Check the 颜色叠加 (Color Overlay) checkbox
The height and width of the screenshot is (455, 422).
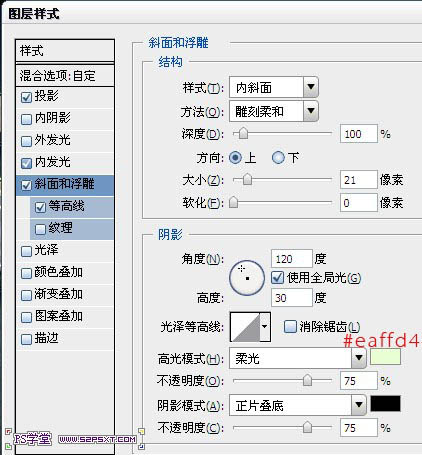(x=26, y=273)
